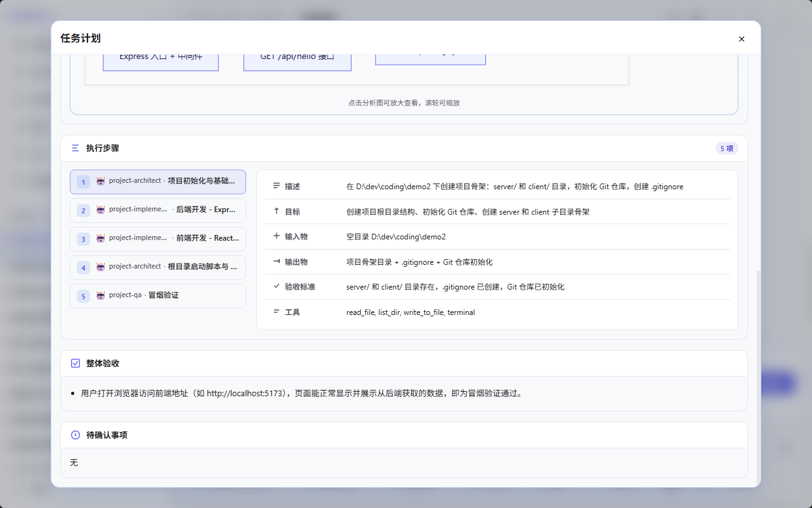Click the robot avatar of step 4
812x508 pixels.
pyautogui.click(x=101, y=267)
